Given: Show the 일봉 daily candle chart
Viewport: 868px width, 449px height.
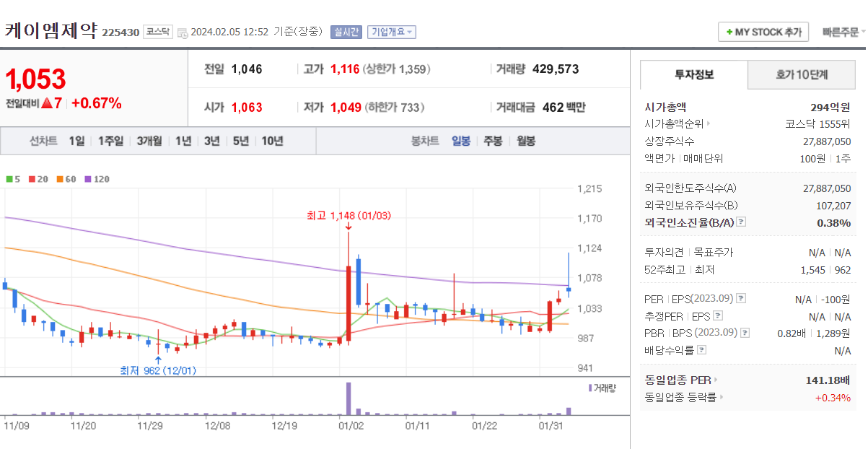Looking at the screenshot, I should pyautogui.click(x=461, y=141).
